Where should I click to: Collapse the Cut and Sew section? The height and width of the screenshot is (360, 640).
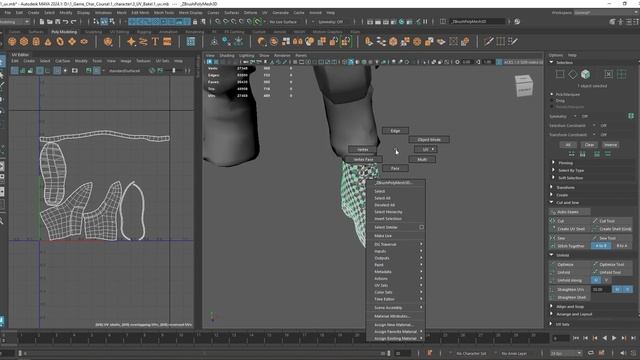click(x=567, y=202)
